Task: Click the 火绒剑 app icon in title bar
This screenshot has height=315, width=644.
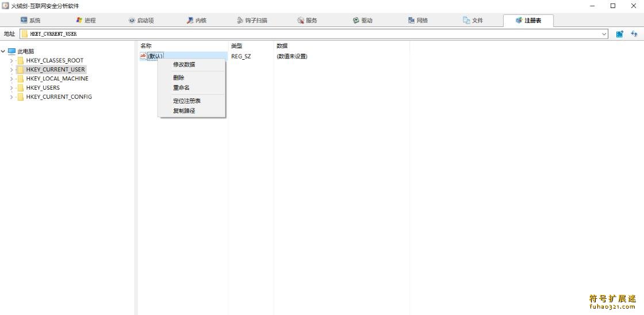Action: 5,6
